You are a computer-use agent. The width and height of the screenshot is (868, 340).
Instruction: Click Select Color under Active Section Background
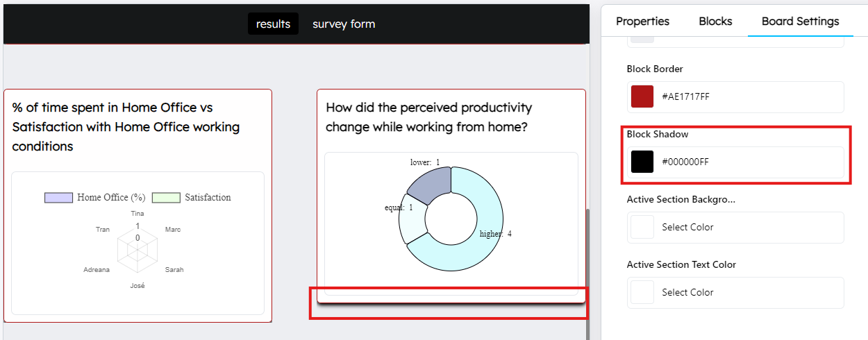[687, 227]
